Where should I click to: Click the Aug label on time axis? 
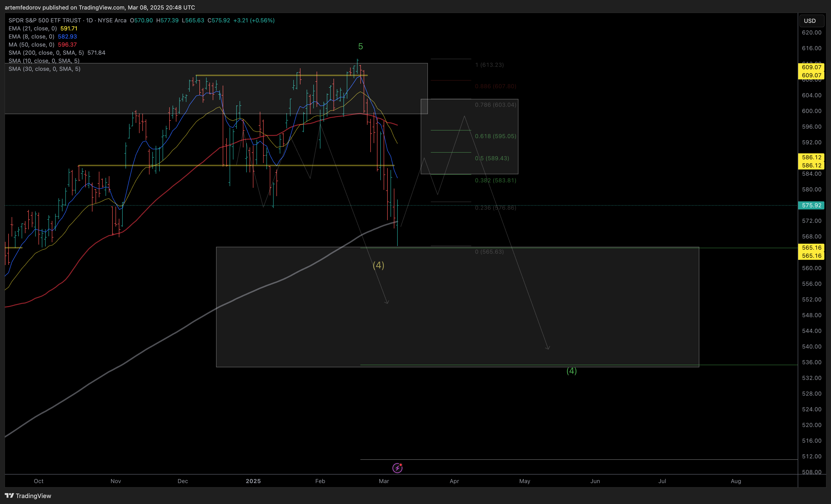(736, 481)
